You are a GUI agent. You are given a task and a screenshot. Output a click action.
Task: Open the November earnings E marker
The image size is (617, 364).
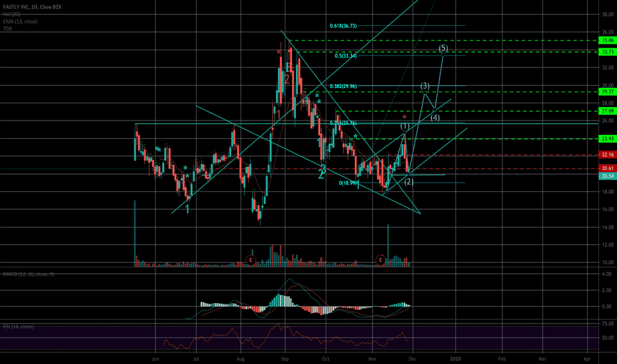pyautogui.click(x=380, y=259)
